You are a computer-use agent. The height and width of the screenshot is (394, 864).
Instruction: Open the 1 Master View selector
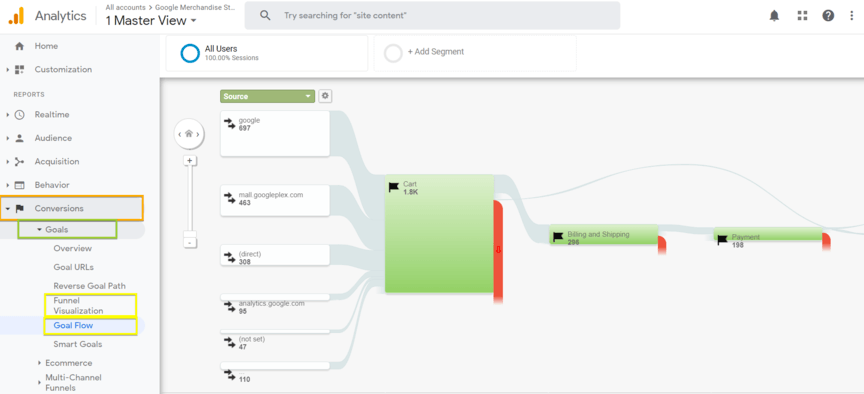coord(151,21)
